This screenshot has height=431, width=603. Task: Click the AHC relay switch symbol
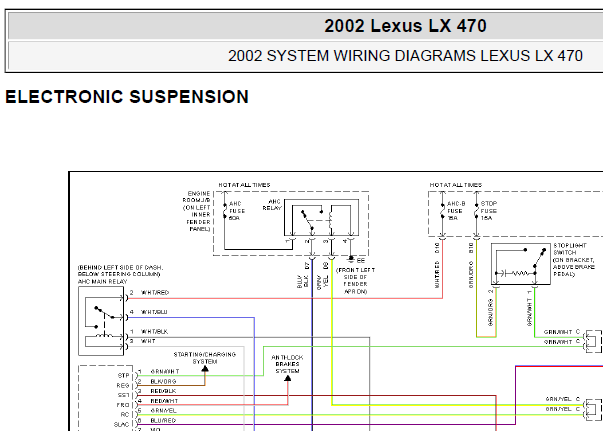click(321, 218)
